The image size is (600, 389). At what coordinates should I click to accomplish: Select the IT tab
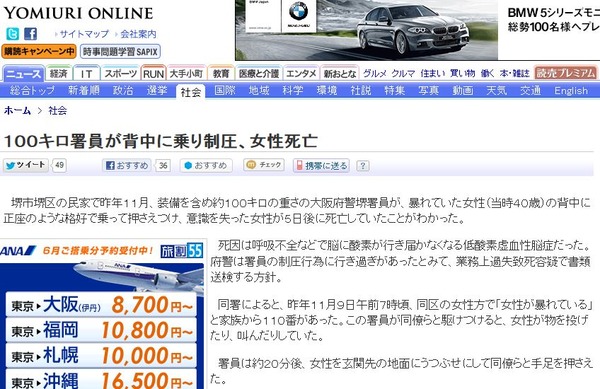[86, 73]
